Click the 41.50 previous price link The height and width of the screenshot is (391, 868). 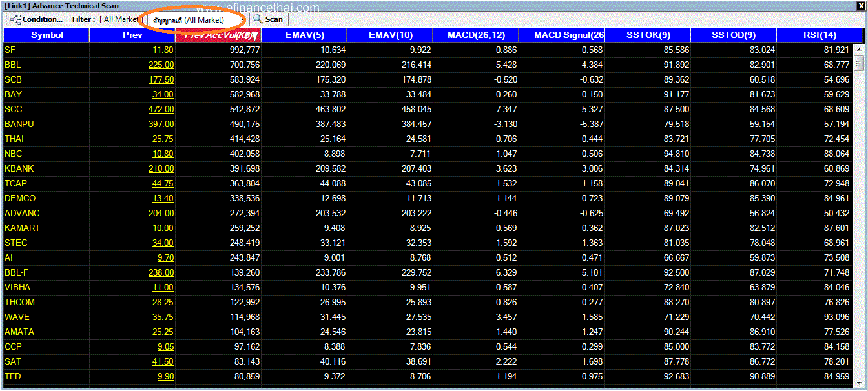163,361
